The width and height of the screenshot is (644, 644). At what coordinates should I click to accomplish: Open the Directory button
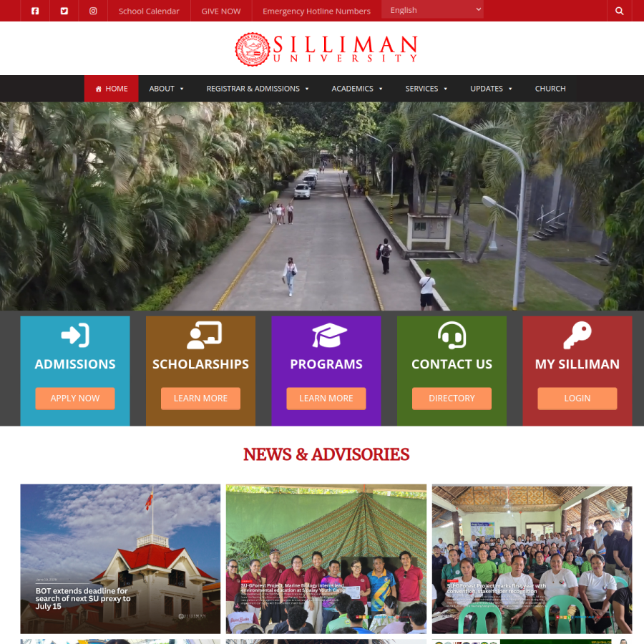click(x=452, y=399)
